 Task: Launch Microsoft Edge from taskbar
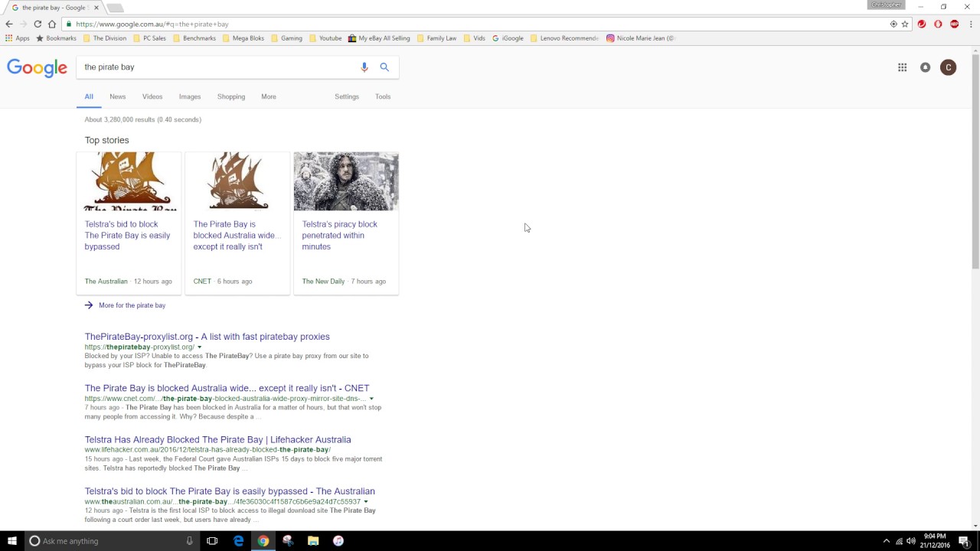(x=238, y=541)
